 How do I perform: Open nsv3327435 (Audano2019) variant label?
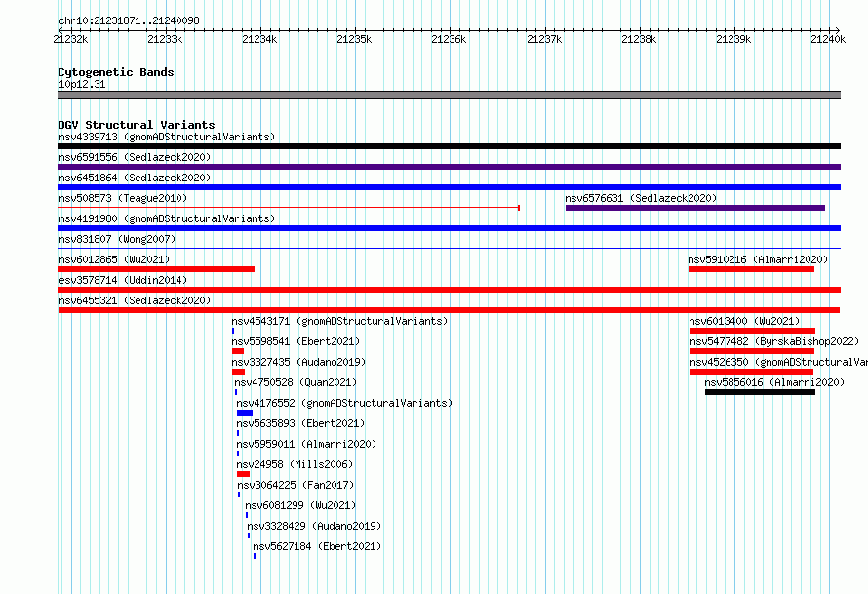298,362
